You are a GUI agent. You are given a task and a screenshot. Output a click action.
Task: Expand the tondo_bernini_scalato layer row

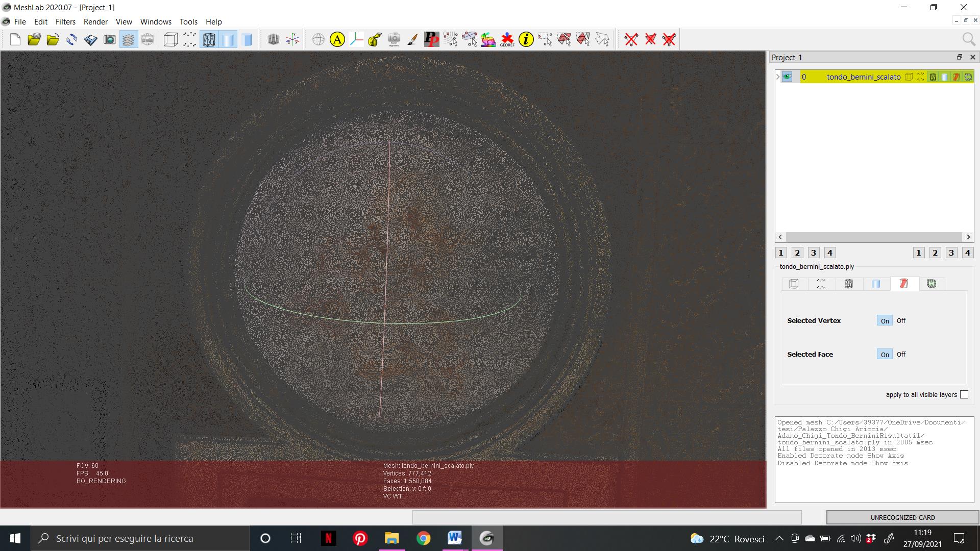click(x=778, y=77)
